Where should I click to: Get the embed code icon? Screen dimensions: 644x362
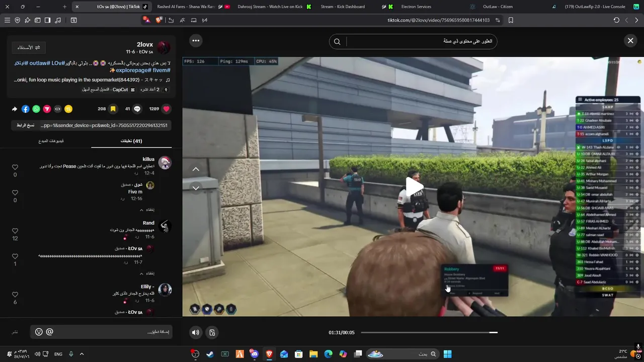(57, 109)
